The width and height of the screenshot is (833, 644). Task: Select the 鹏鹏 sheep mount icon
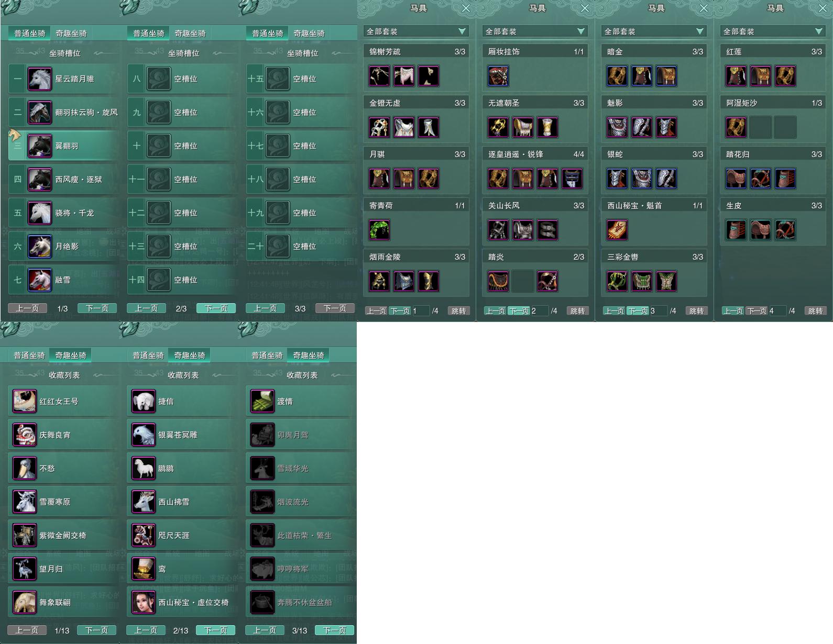pos(144,468)
